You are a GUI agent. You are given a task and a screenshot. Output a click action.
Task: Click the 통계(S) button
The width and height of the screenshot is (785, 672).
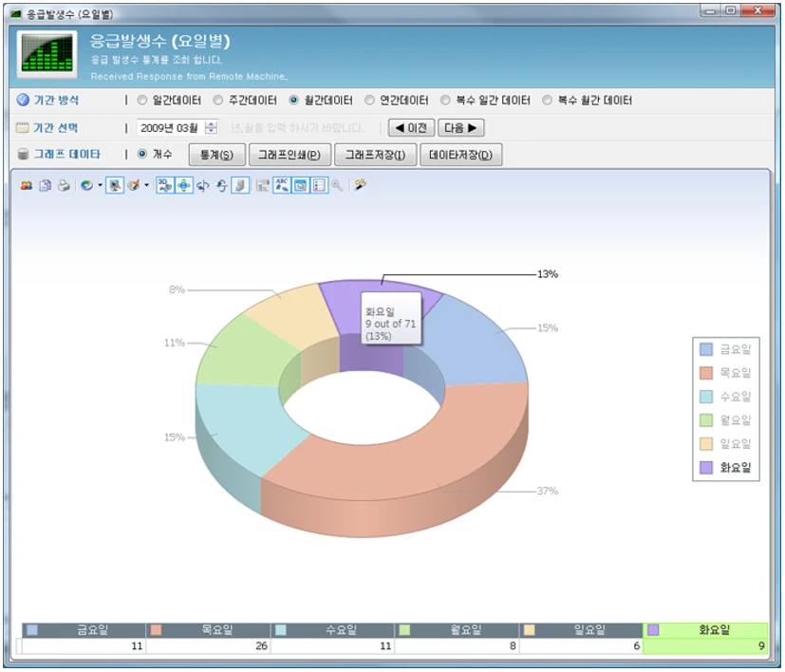click(x=217, y=155)
